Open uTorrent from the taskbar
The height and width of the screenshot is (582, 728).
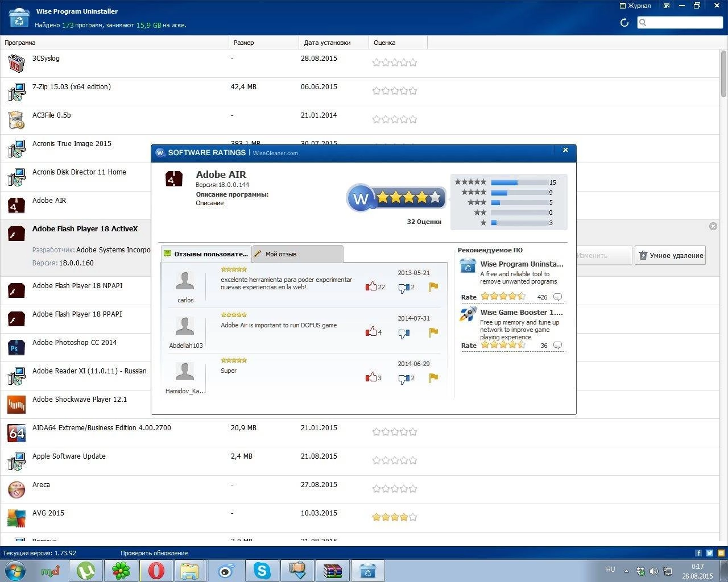86,571
